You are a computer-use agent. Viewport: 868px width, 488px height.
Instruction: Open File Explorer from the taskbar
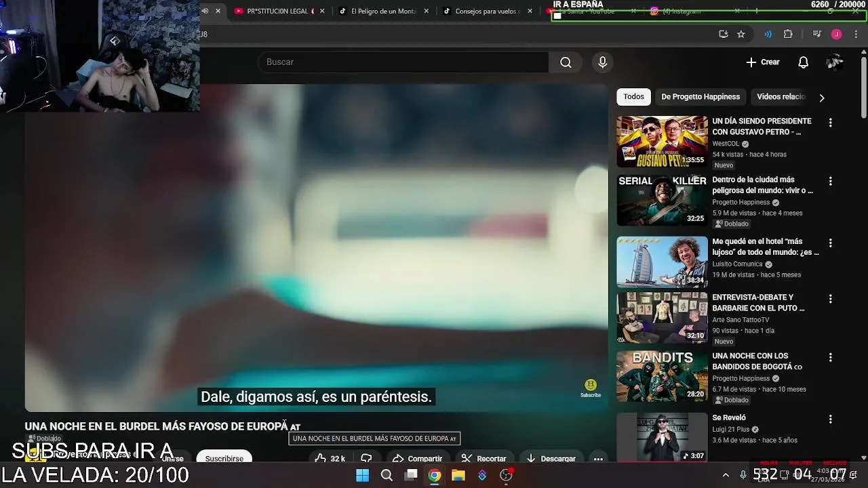point(458,475)
